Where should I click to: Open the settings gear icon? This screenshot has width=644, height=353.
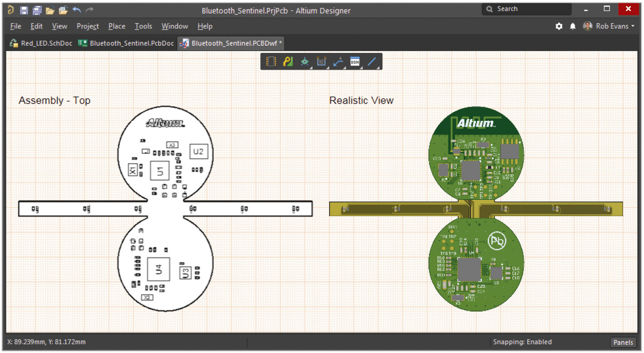pos(559,26)
